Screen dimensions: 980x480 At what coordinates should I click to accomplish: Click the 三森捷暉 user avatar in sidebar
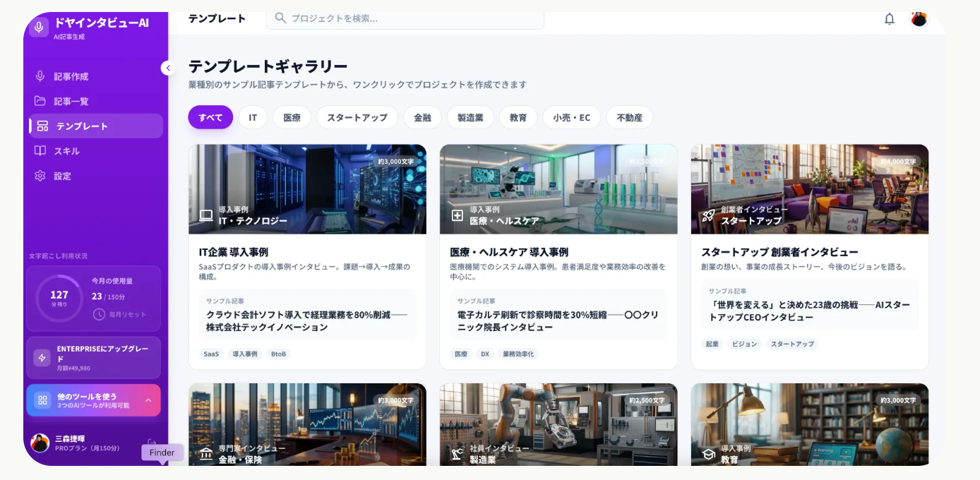(40, 443)
